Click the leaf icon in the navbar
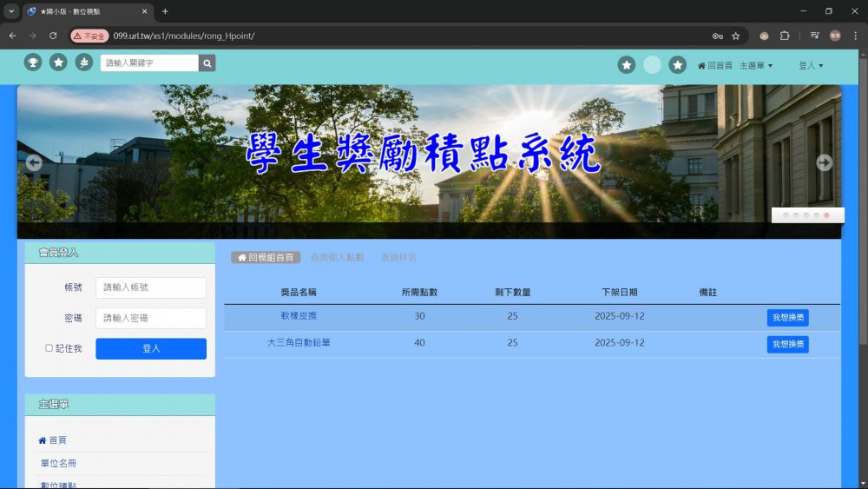Screen dimensions: 868x489 [83, 63]
